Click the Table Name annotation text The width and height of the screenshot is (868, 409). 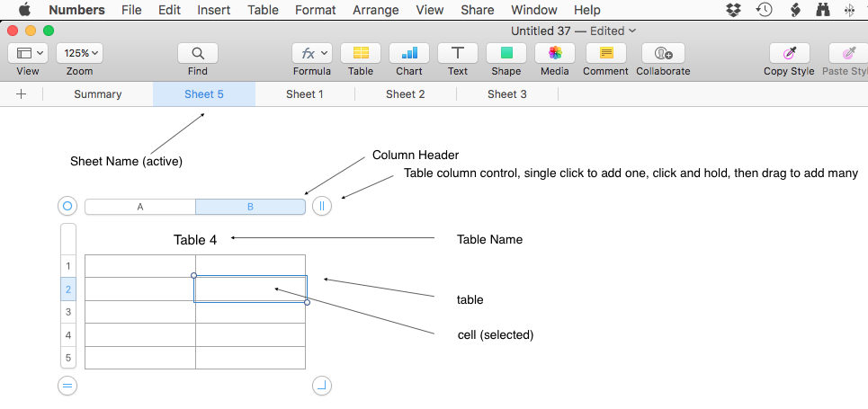pos(489,240)
